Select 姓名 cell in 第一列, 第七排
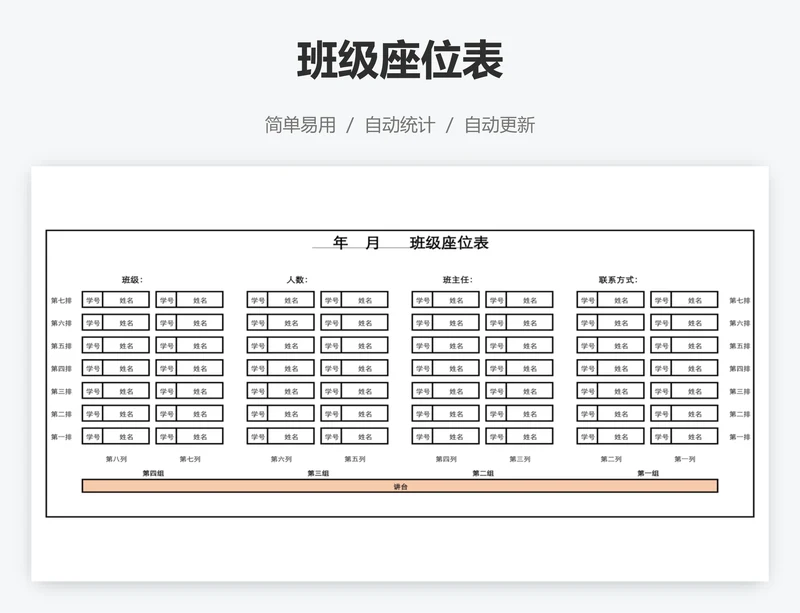Viewport: 800px width, 613px height. coord(695,300)
